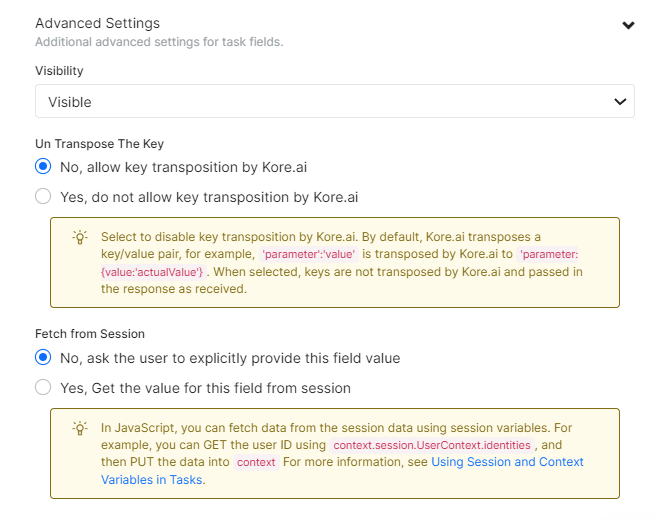Click the {value:'actualValue'} code snippet
668x522 pixels.
152,272
